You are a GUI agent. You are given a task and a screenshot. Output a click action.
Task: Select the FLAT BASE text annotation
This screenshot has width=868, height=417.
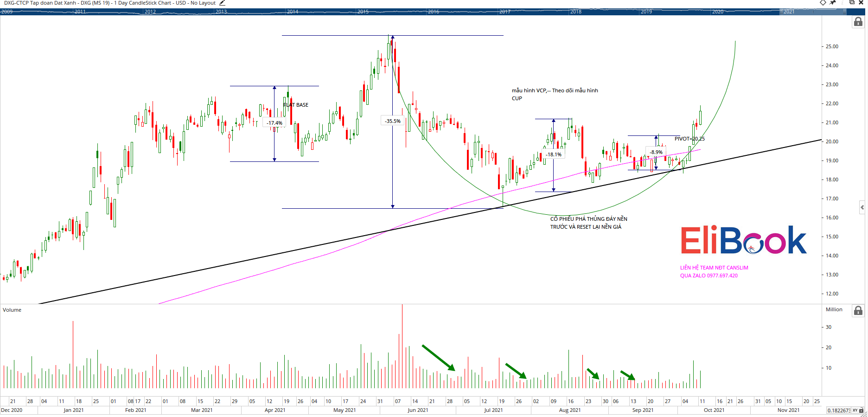296,105
